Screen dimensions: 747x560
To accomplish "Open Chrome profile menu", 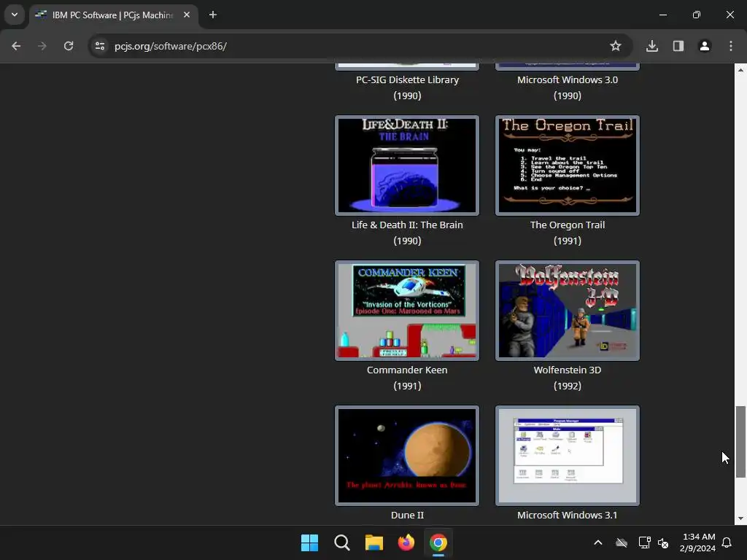I will point(705,46).
